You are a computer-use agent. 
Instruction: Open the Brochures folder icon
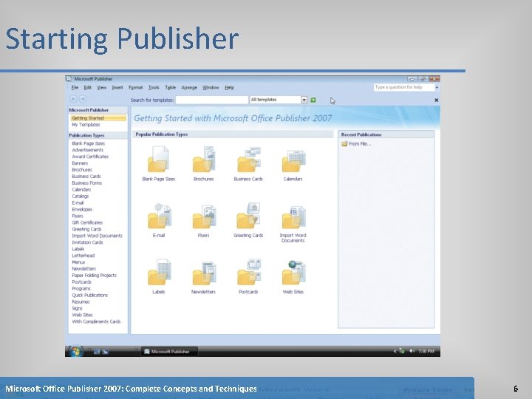(x=204, y=159)
